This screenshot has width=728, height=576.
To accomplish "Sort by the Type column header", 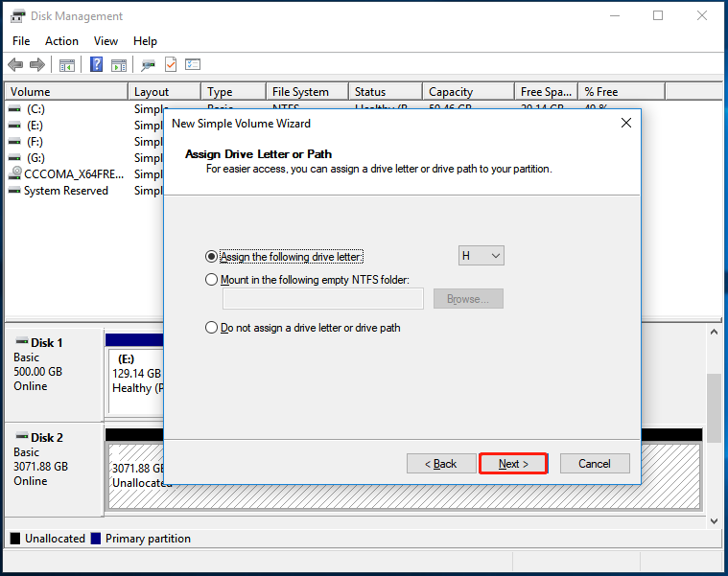I will [233, 91].
